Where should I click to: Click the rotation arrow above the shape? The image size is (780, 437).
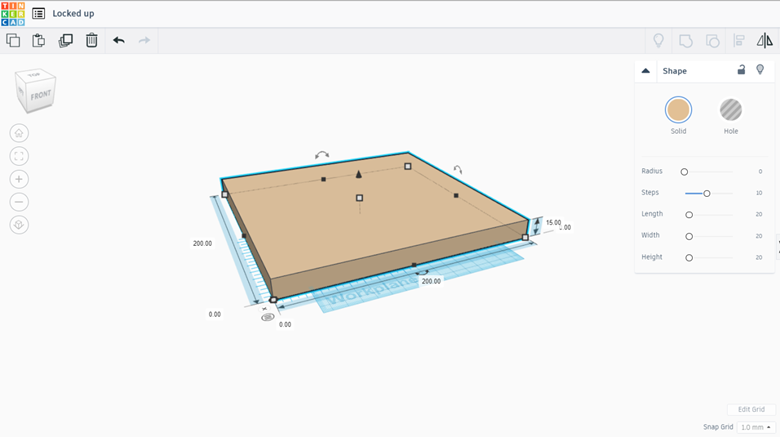[322, 155]
